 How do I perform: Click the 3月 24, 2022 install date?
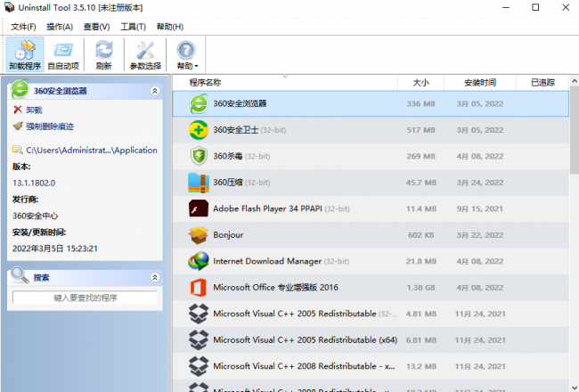[479, 183]
